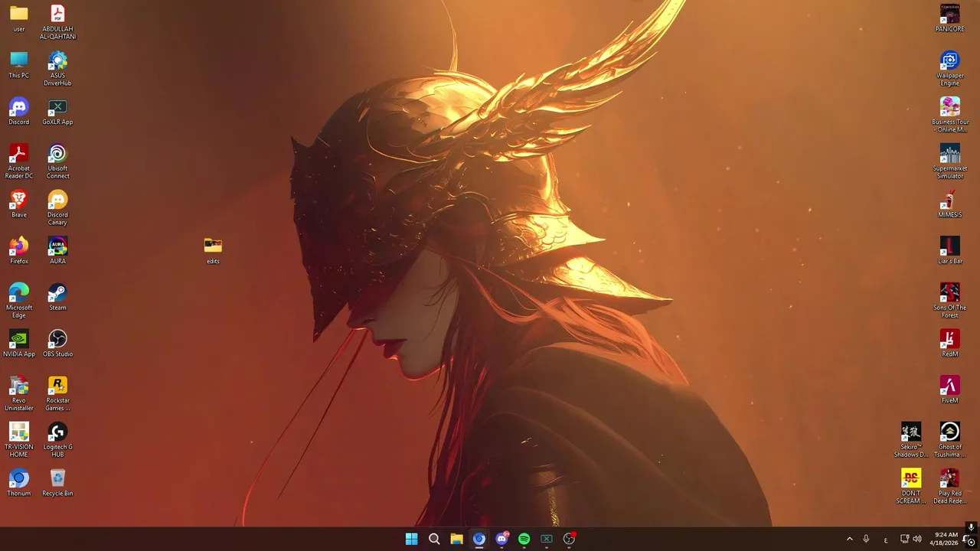Open the volume control tray icon
Viewport: 980px width, 551px height.
coord(917,539)
